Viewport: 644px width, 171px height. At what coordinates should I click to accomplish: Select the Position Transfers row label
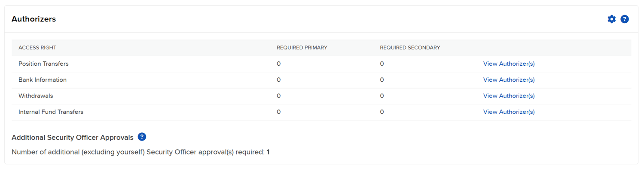coord(43,64)
